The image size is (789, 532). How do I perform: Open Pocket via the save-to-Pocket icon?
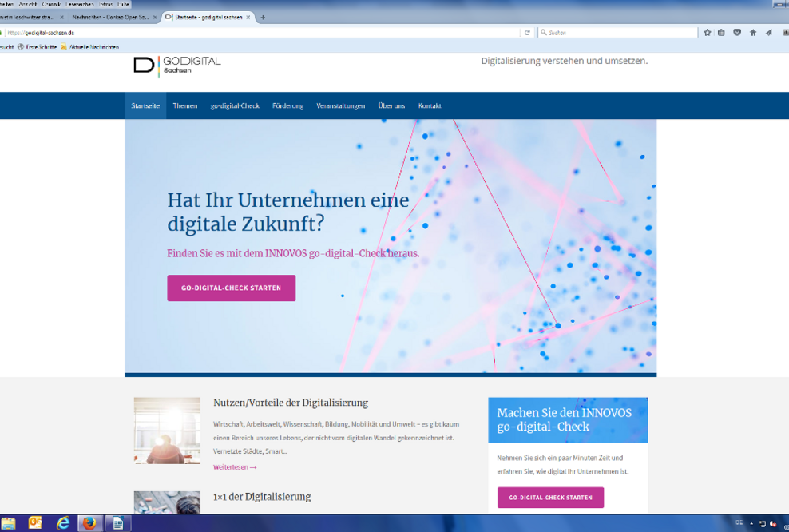tap(737, 33)
